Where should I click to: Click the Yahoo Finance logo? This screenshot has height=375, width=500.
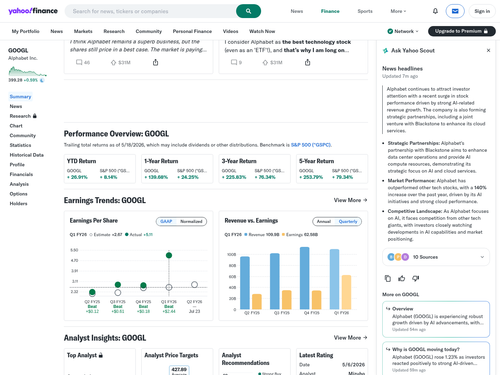(33, 11)
